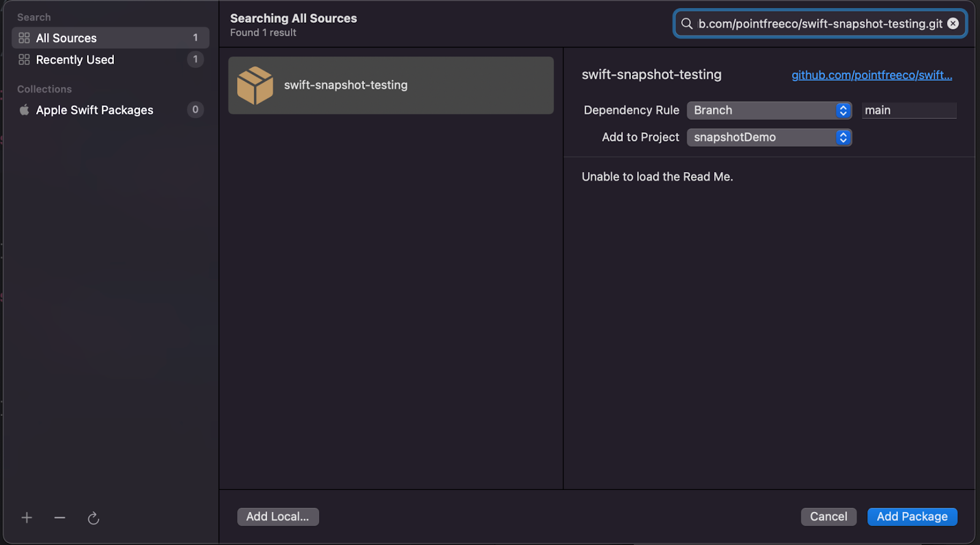Click the Apple logo beside Apple Swift Packages
Image resolution: width=980 pixels, height=545 pixels.
coord(24,110)
